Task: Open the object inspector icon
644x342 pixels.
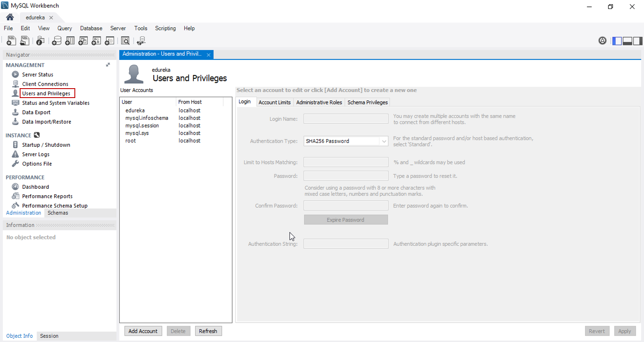Action: [x=40, y=41]
